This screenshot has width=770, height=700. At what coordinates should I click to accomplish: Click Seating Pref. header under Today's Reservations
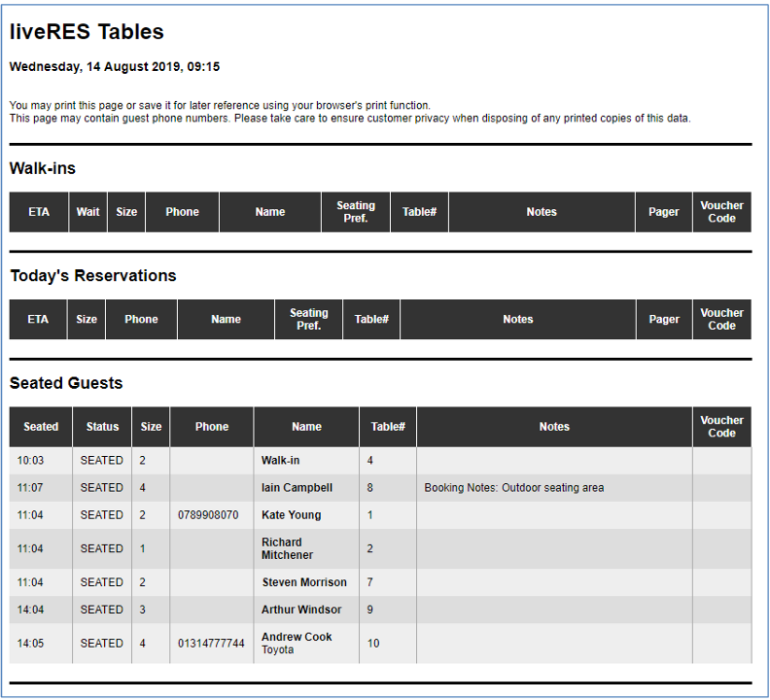tap(308, 320)
